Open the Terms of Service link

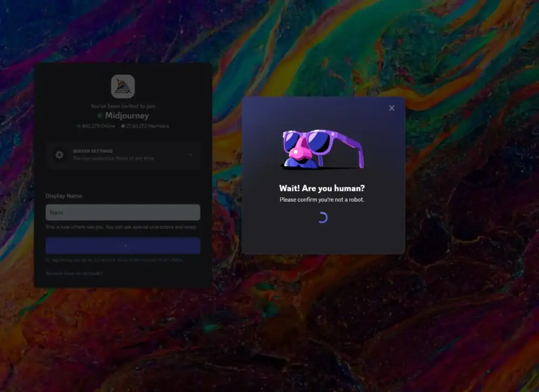pos(133,260)
